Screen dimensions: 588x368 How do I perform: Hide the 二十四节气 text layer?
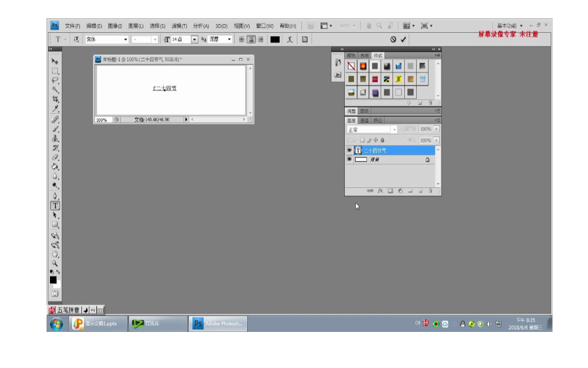pyautogui.click(x=349, y=150)
